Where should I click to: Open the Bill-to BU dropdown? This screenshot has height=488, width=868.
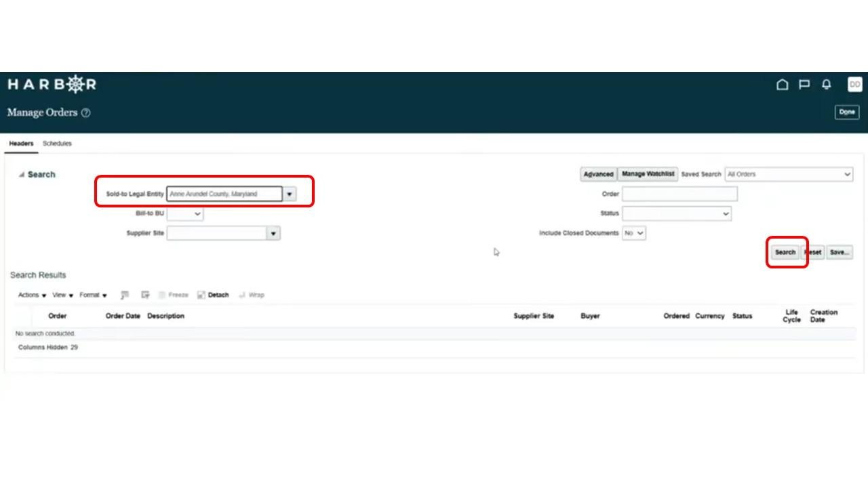tap(184, 213)
